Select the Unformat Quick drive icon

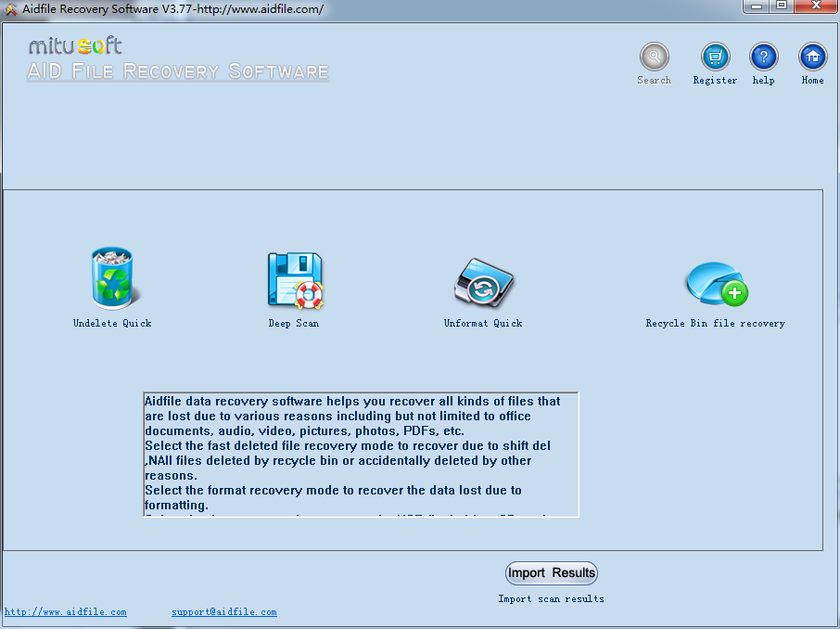(x=484, y=283)
